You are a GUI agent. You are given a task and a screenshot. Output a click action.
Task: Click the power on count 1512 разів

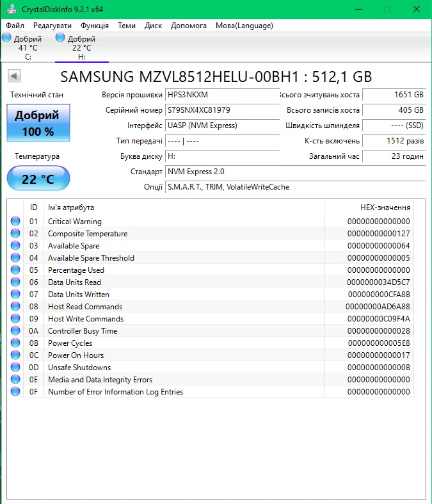pyautogui.click(x=394, y=141)
